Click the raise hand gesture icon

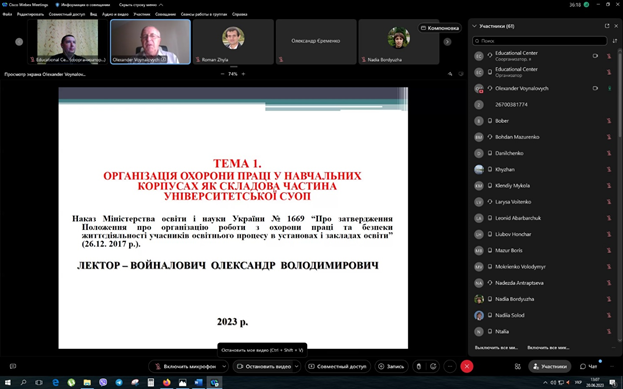(419, 366)
